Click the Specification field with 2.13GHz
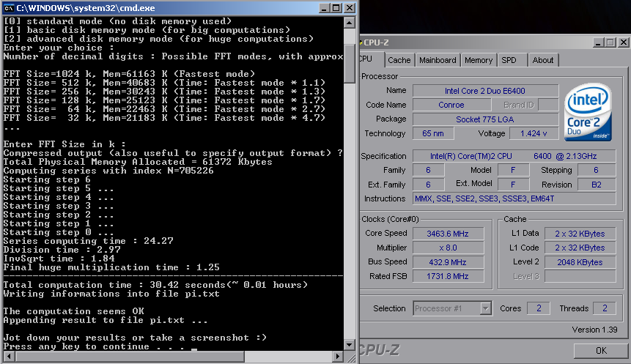 [514, 156]
